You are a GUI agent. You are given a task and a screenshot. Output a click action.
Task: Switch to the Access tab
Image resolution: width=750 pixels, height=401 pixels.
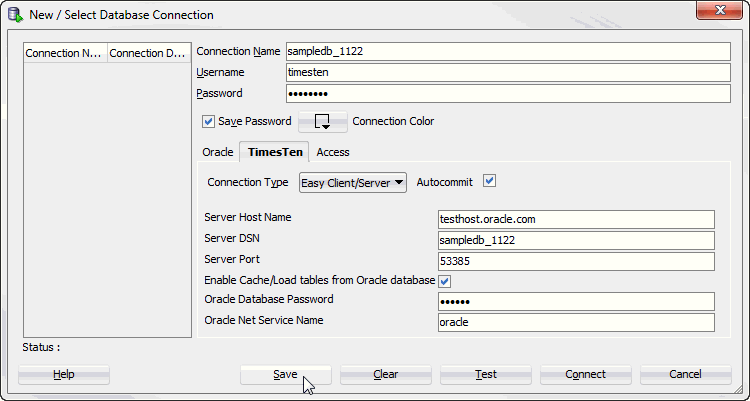333,152
